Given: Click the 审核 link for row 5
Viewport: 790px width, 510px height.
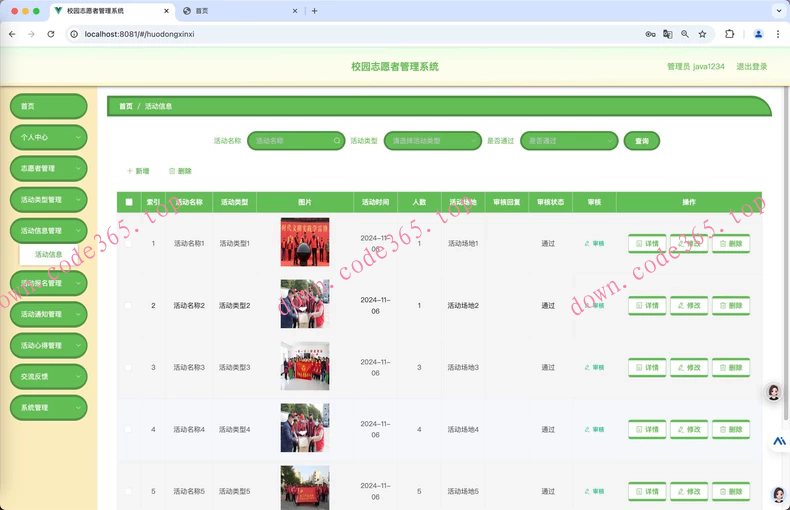Looking at the screenshot, I should [595, 491].
